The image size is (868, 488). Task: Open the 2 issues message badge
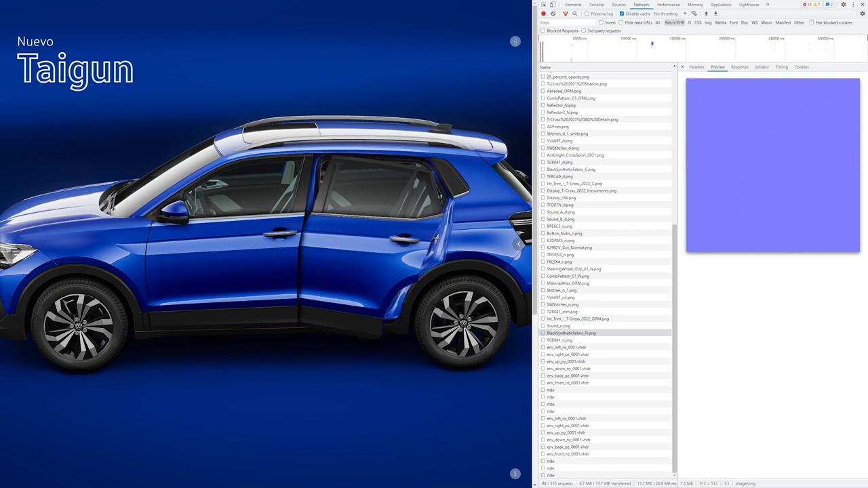tap(829, 5)
